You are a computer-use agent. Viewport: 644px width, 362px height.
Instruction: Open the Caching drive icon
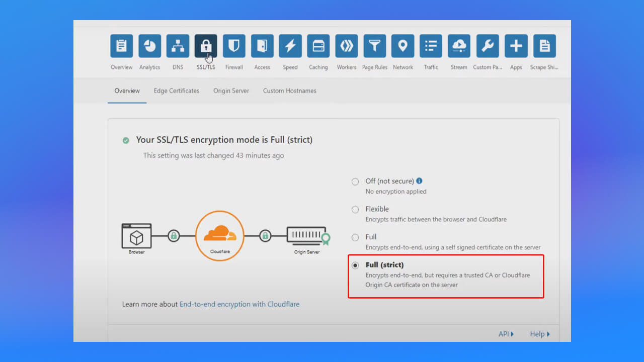pyautogui.click(x=318, y=46)
